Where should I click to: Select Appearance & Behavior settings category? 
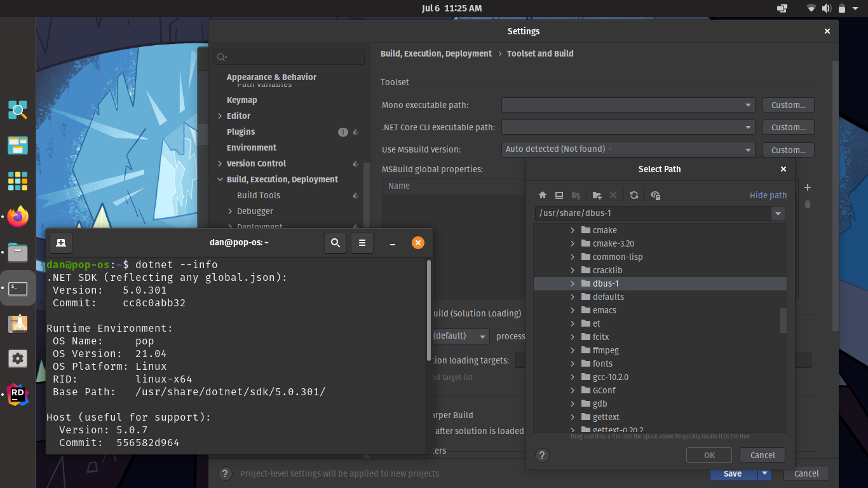click(x=271, y=77)
